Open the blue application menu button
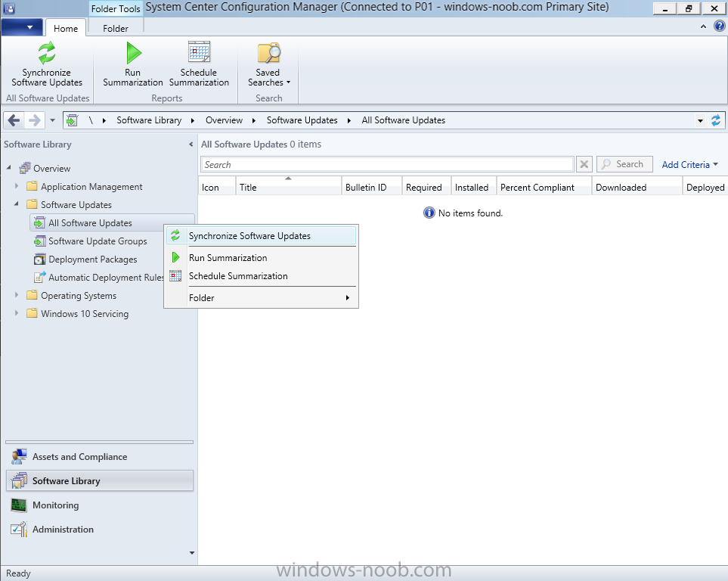The height and width of the screenshot is (581, 728). [21, 27]
